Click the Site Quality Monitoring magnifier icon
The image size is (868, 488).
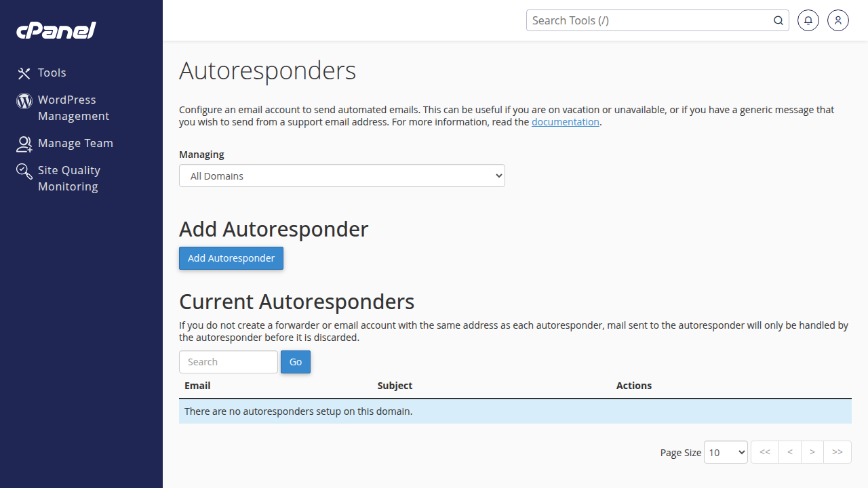[24, 171]
